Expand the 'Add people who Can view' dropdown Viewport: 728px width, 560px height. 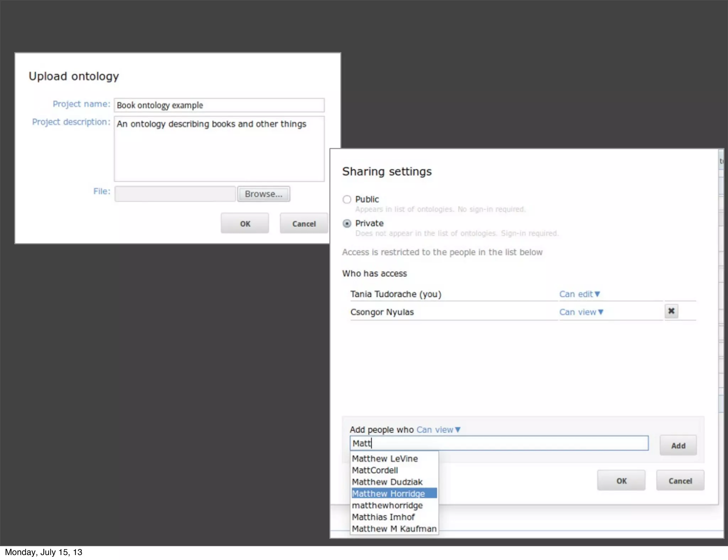tap(438, 430)
